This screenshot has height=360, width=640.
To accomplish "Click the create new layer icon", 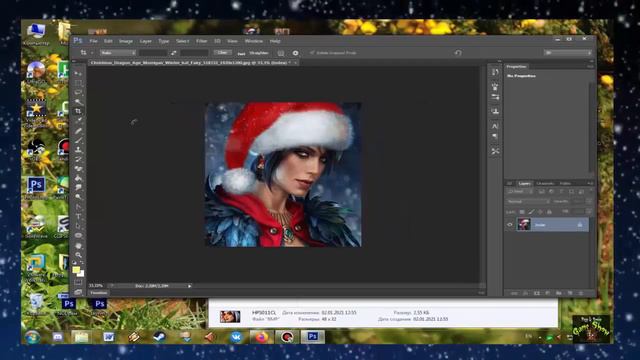I will 570,293.
